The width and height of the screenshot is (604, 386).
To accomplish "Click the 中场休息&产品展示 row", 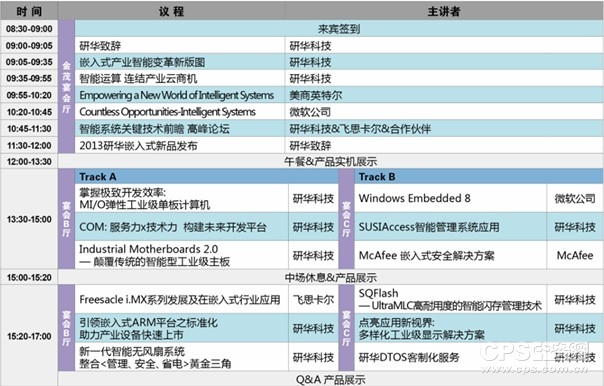I will [x=331, y=277].
